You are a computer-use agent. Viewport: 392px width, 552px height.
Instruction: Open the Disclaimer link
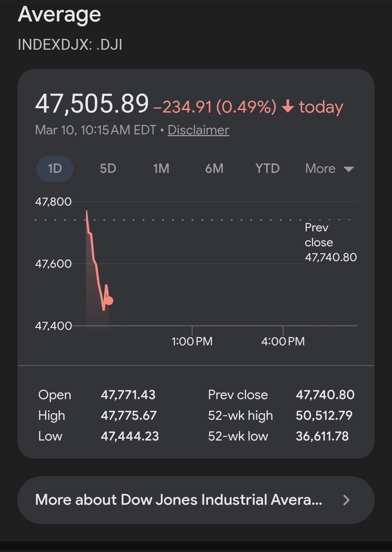(x=198, y=130)
